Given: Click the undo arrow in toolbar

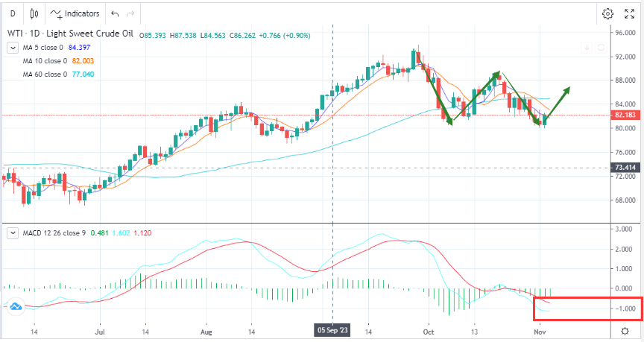Looking at the screenshot, I should coord(114,13).
